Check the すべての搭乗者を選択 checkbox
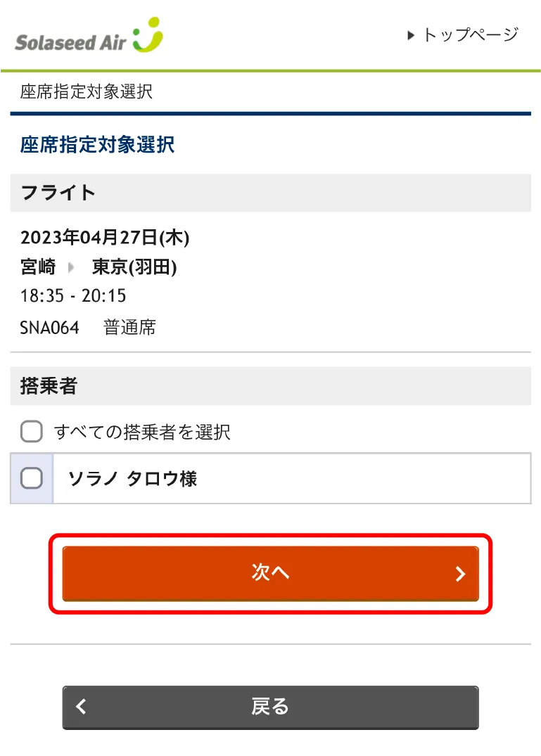Viewport: 541px width, 756px height. 31,431
